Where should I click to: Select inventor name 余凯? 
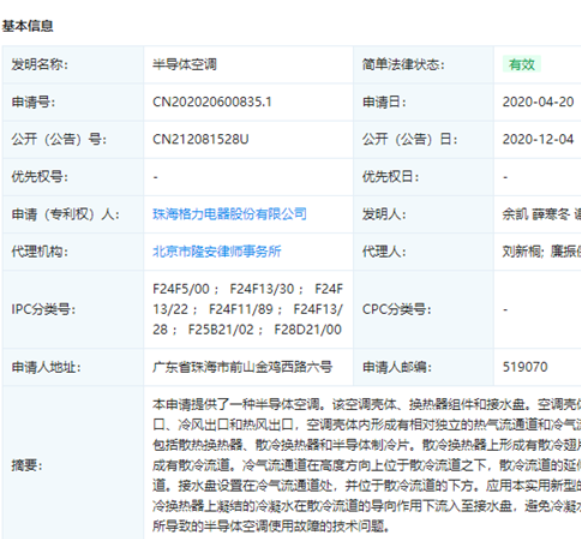[x=515, y=214]
